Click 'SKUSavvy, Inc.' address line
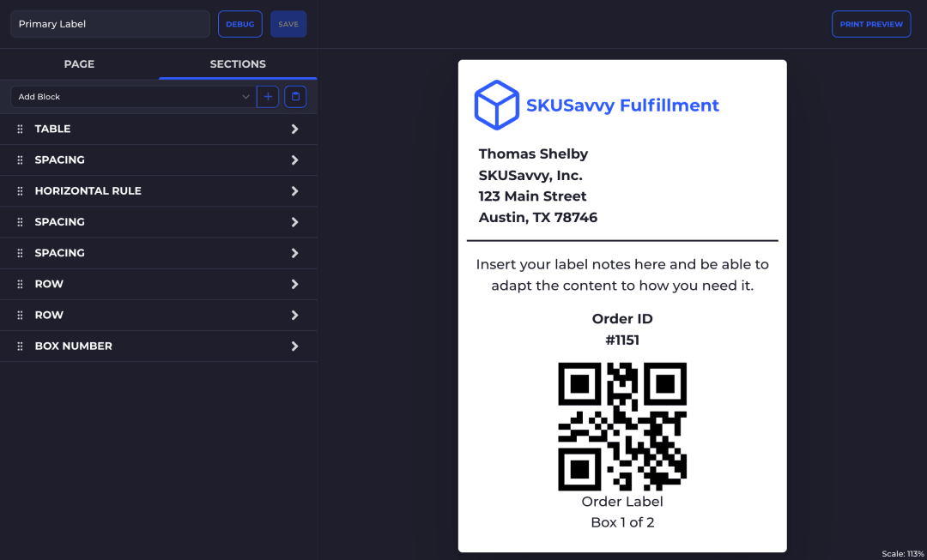This screenshot has width=927, height=560. point(530,176)
